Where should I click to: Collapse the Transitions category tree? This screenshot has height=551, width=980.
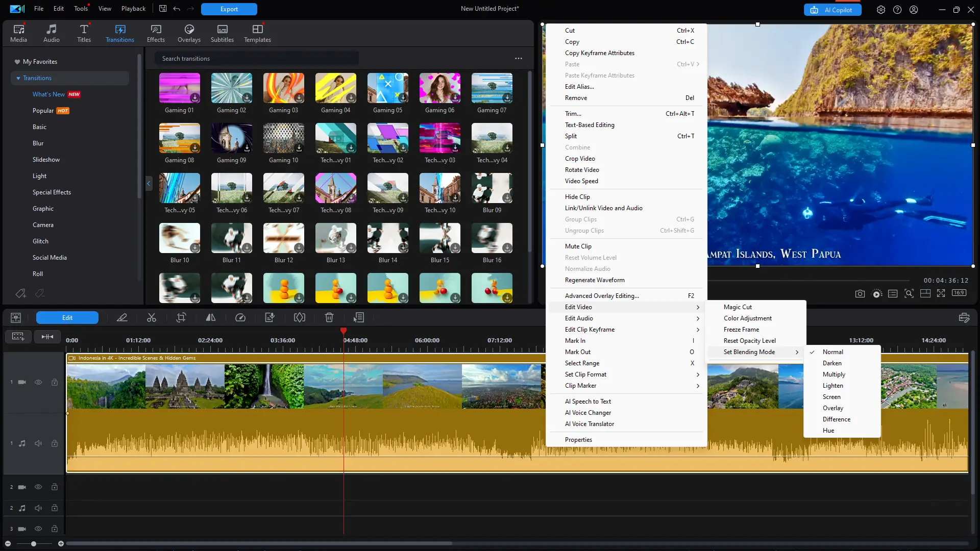18,78
